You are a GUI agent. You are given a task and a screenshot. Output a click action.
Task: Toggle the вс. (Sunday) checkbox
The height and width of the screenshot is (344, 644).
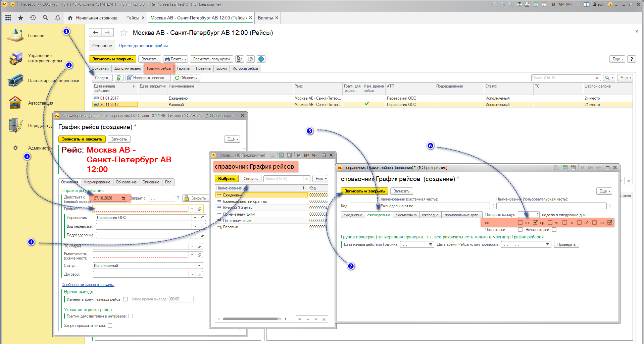pos(610,222)
